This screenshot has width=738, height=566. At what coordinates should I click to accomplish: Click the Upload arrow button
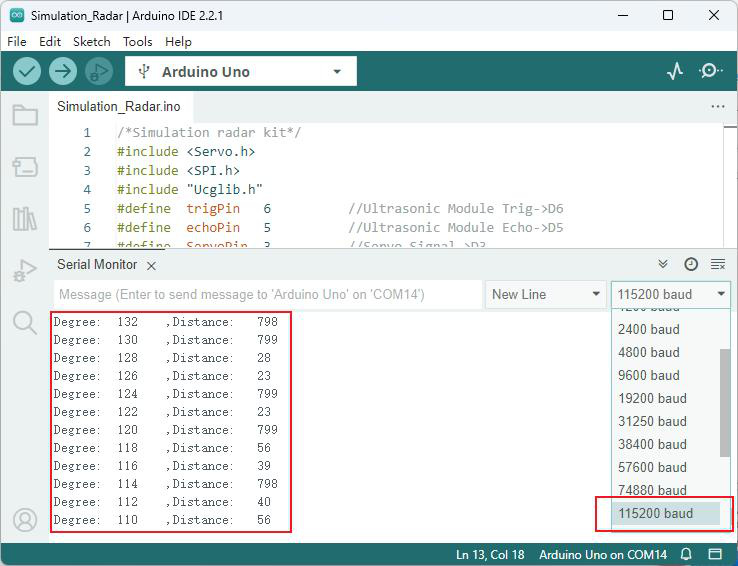(x=63, y=72)
